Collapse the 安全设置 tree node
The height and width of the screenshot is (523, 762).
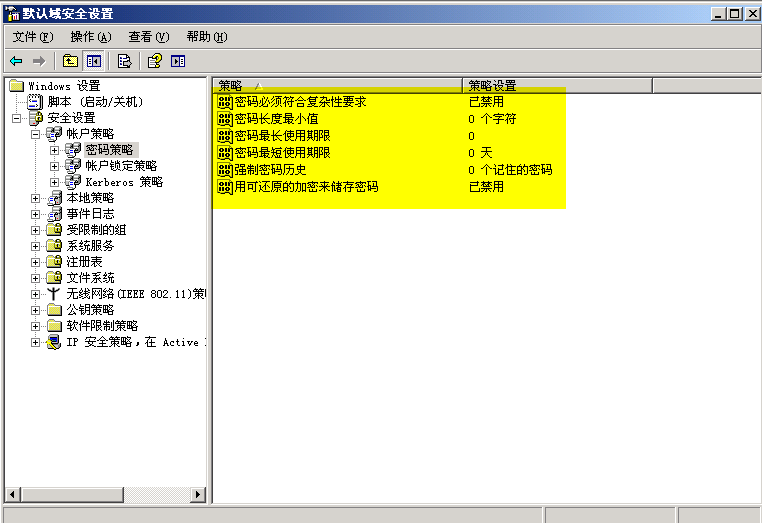[17, 118]
